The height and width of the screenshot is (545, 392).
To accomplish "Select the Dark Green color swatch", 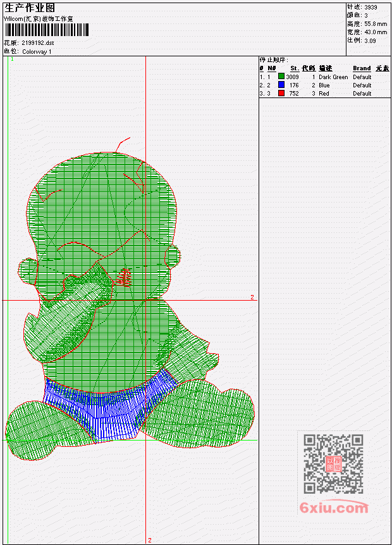I will point(281,77).
